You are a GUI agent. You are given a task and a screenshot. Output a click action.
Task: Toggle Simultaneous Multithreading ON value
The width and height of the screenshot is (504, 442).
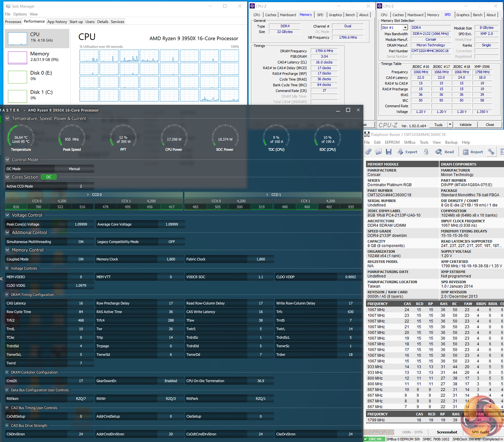point(81,242)
